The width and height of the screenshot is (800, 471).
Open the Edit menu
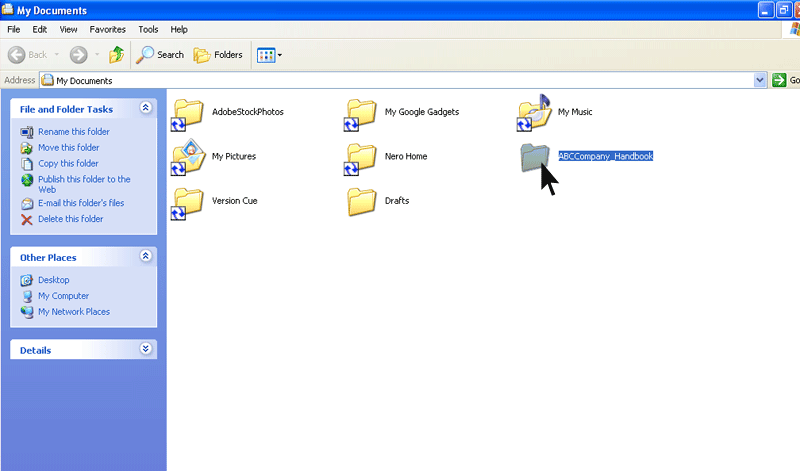tap(40, 30)
